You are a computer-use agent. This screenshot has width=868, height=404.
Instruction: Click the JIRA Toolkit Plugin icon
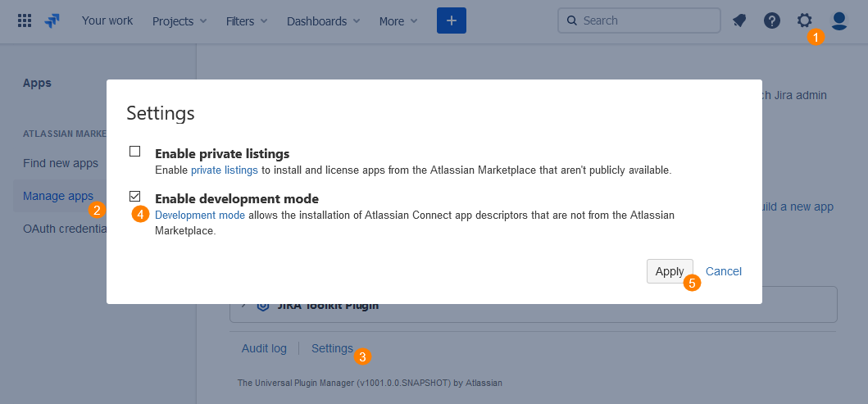tap(263, 306)
